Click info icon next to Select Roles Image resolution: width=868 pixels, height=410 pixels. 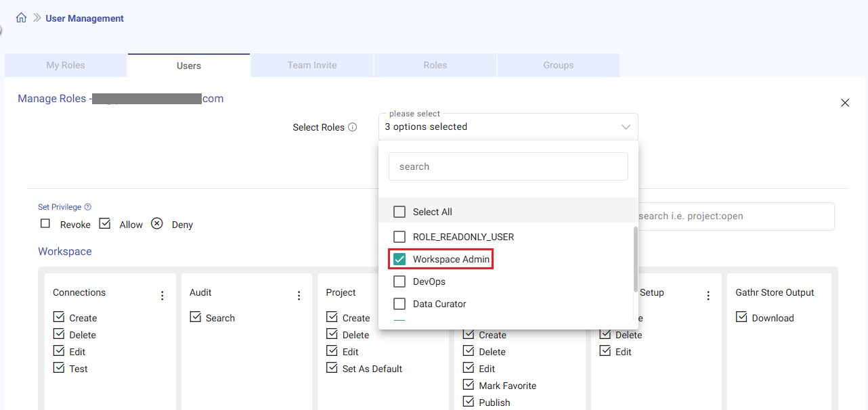[x=352, y=127]
